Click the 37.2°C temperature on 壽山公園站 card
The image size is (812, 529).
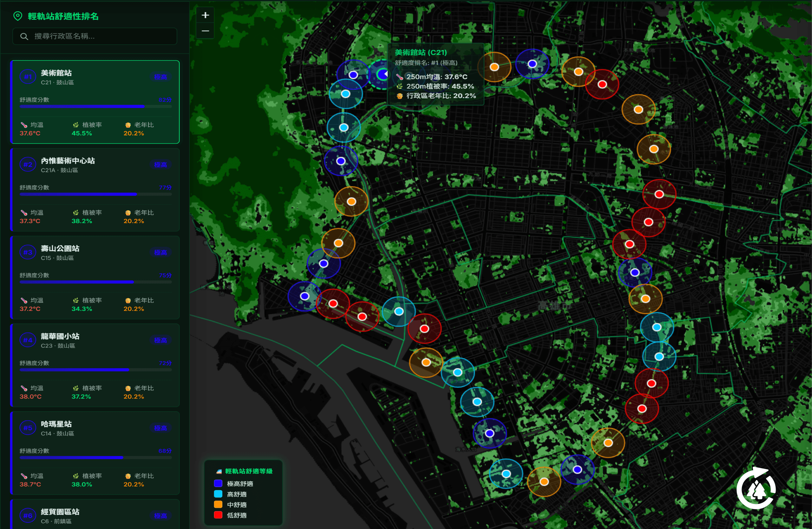(x=30, y=309)
